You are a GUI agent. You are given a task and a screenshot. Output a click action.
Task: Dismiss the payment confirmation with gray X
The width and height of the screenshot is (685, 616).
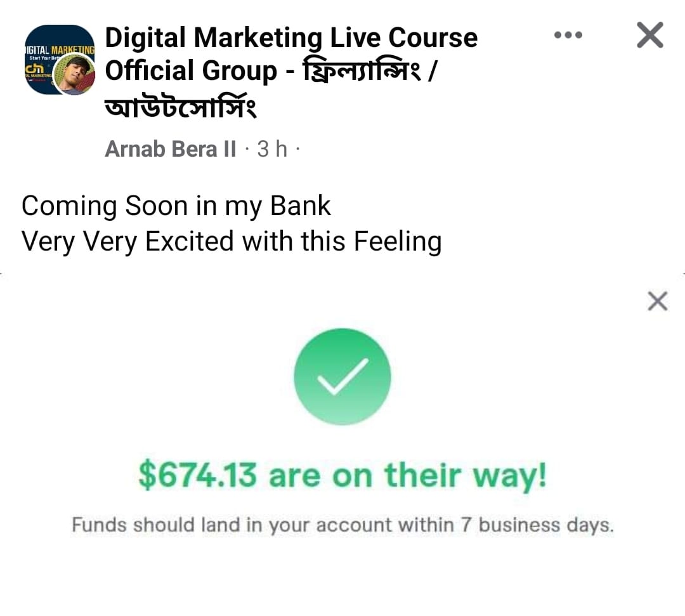[x=658, y=301]
